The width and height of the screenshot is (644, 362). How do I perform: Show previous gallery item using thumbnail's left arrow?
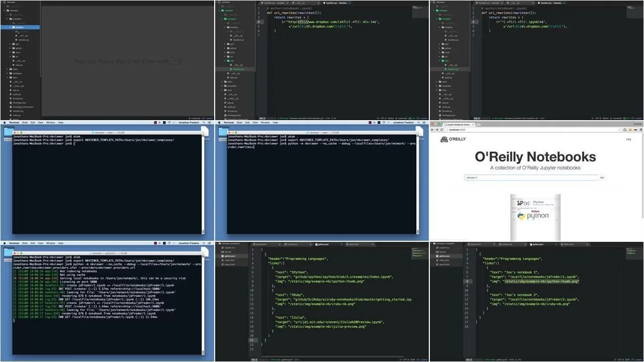tap(514, 220)
